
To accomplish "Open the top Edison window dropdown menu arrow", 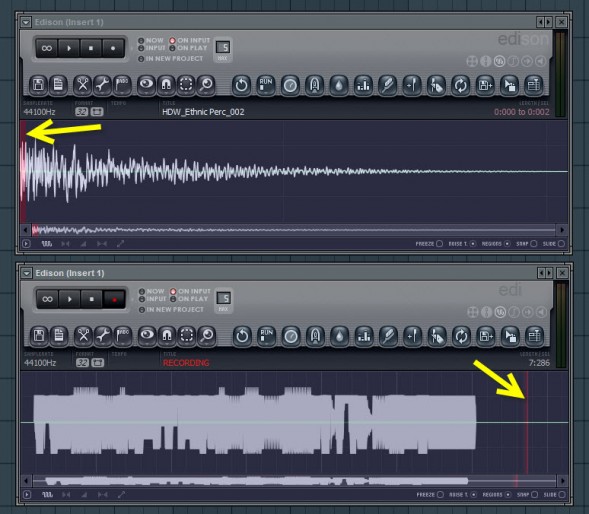I will pos(26,22).
